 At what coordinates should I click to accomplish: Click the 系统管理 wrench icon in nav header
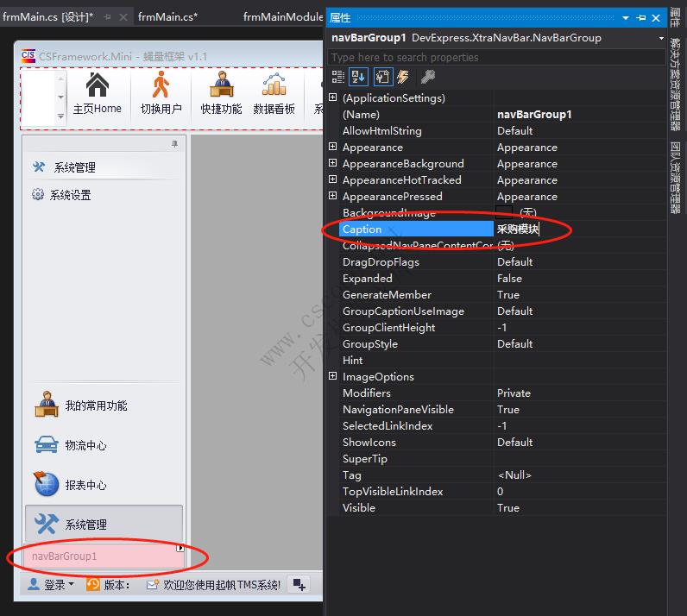click(x=39, y=167)
